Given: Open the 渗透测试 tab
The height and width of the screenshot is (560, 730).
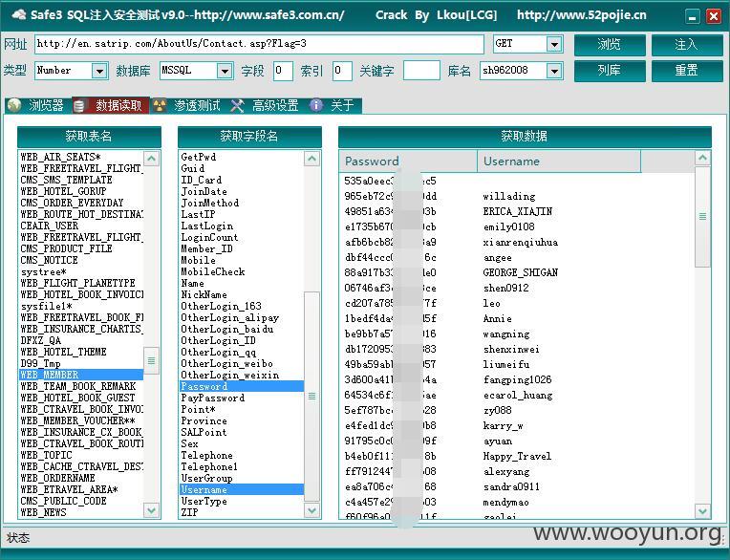Looking at the screenshot, I should 187,106.
